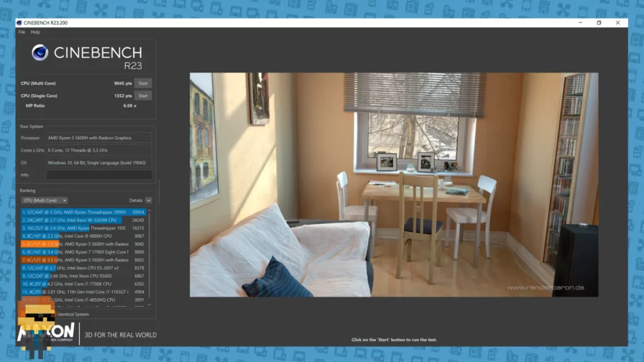Close the Cinebench R23 window
This screenshot has width=644, height=362.
617,23
